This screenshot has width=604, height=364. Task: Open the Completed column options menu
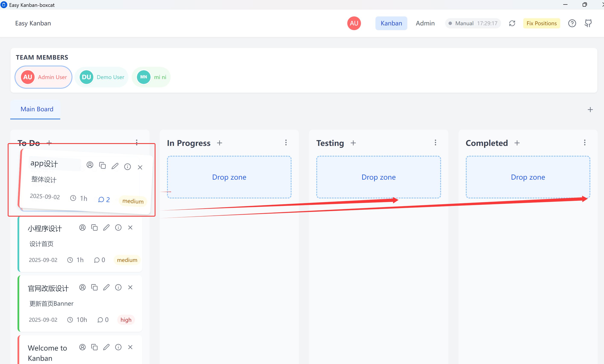pos(585,142)
